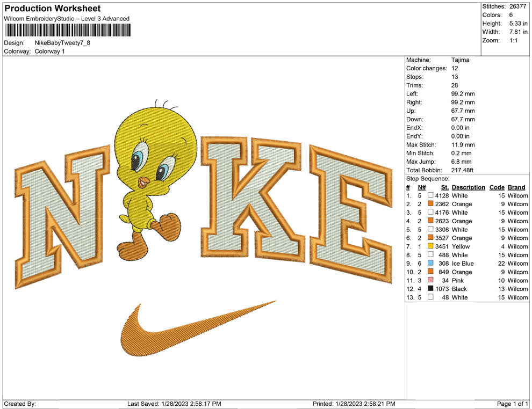Viewport: 532px width, 409px height.
Task: Click the Total Bobbin value '217.48ft'
Action: (462, 170)
